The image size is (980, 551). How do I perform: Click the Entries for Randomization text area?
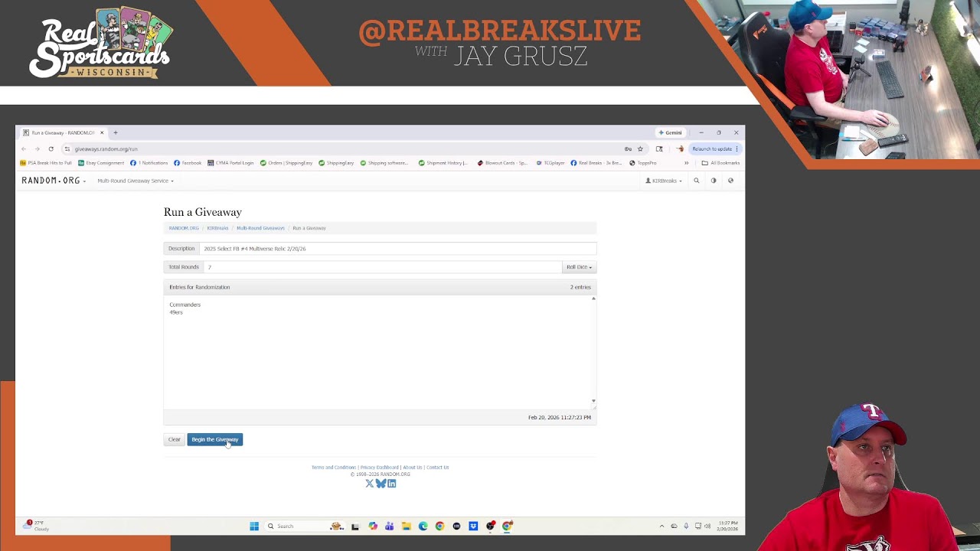coord(380,352)
